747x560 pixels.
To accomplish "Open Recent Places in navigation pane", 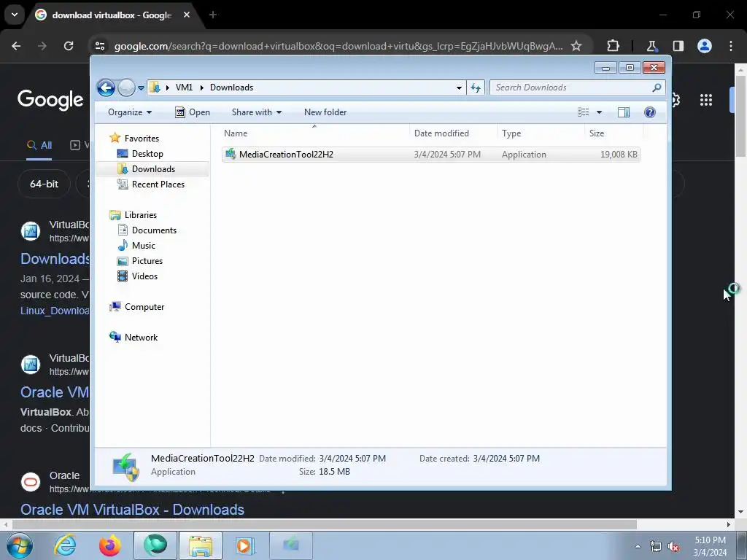I will pyautogui.click(x=158, y=184).
